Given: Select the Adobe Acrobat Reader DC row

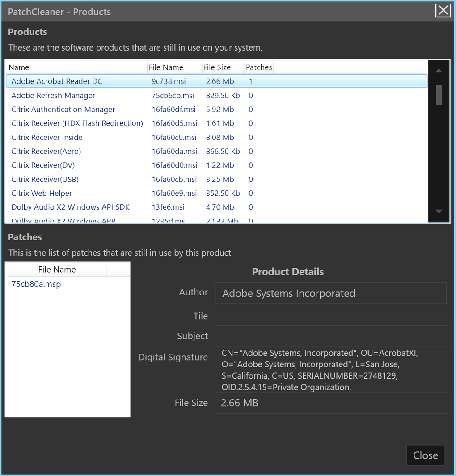Looking at the screenshot, I should tap(217, 81).
